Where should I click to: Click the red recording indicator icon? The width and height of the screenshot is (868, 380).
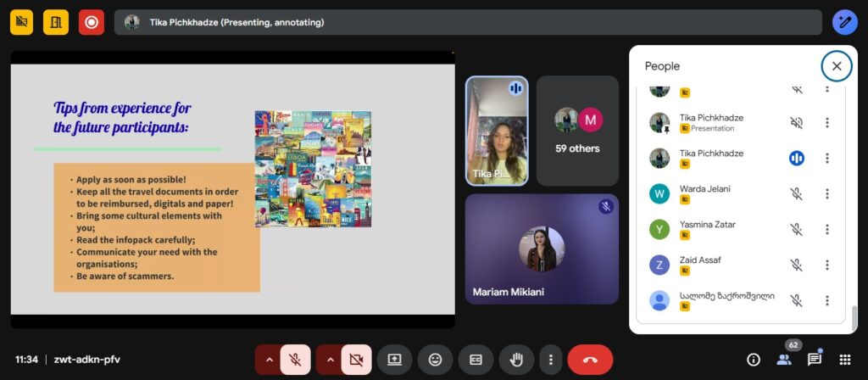pyautogui.click(x=91, y=22)
